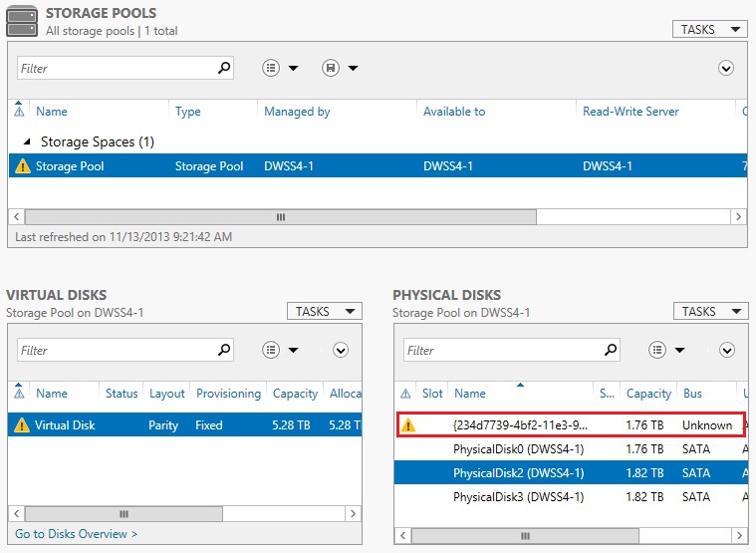The image size is (756, 553).
Task: Click the search magnifier in Storage Pools filter
Action: [224, 69]
